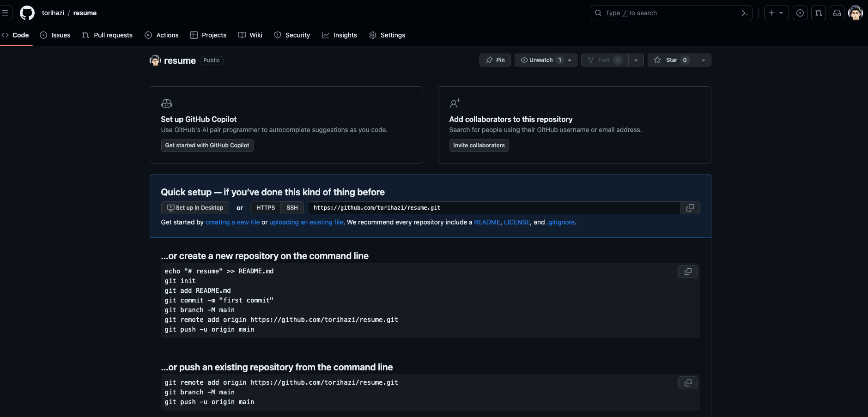Open the Issues tab
Screen dimensions: 868x417
pyautogui.click(x=55, y=35)
